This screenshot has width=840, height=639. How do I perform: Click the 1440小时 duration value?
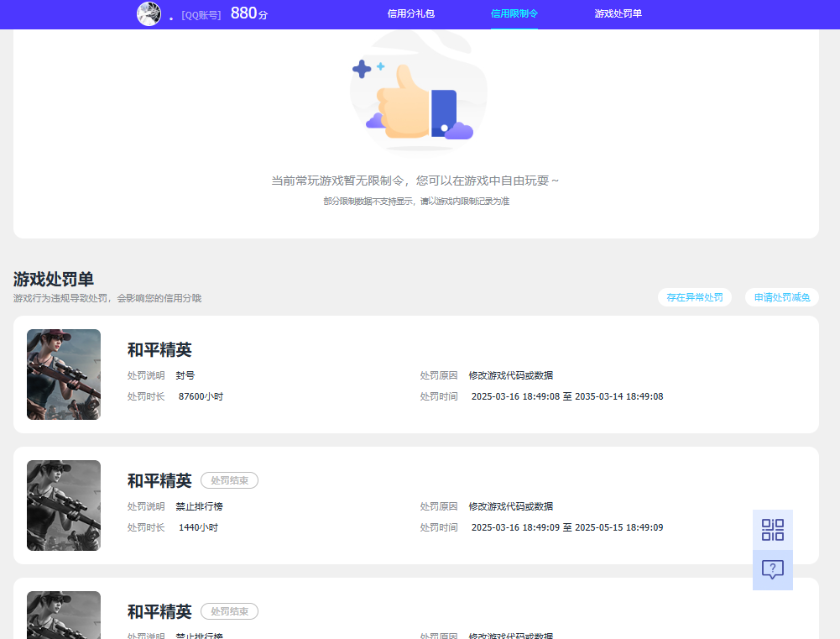(x=198, y=527)
